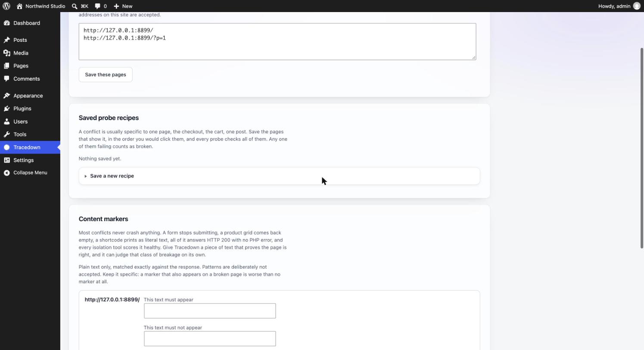
Task: Open the Northwind Studio site link
Action: (40, 6)
